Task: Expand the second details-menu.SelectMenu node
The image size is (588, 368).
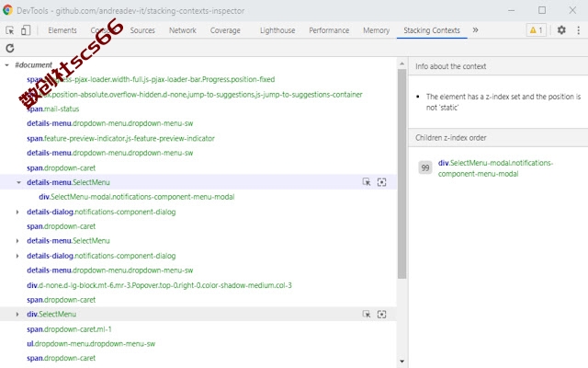Action: (x=17, y=241)
